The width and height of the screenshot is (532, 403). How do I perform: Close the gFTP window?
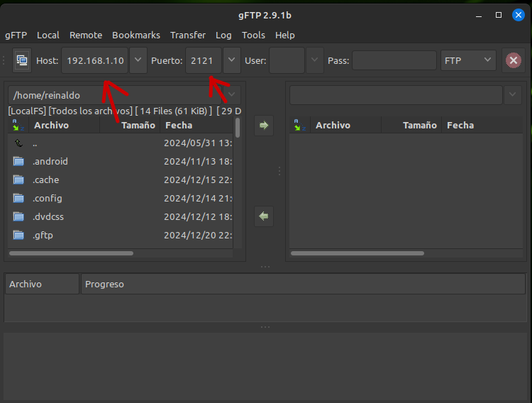pos(518,16)
